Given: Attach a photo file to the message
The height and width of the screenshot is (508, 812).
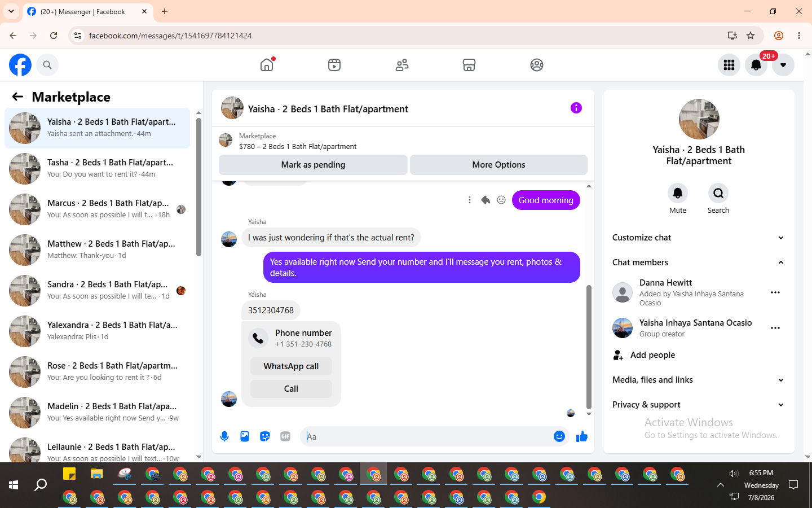Looking at the screenshot, I should tap(245, 436).
